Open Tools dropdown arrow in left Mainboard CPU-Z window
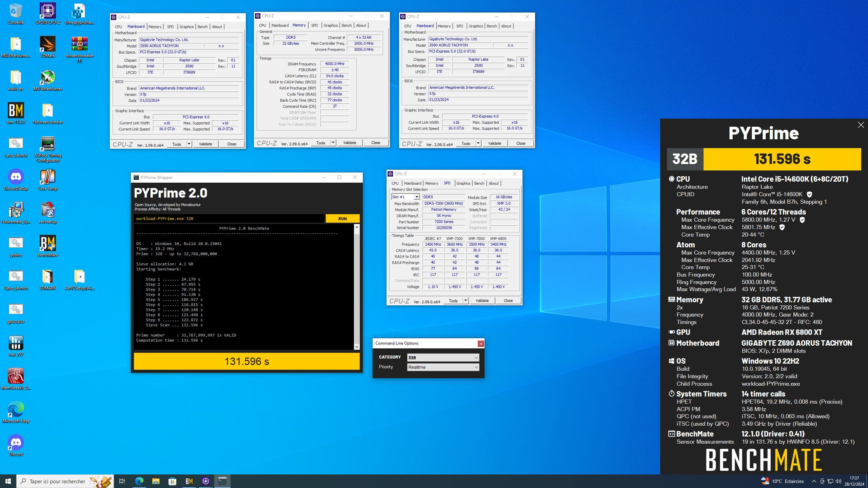 189,144
